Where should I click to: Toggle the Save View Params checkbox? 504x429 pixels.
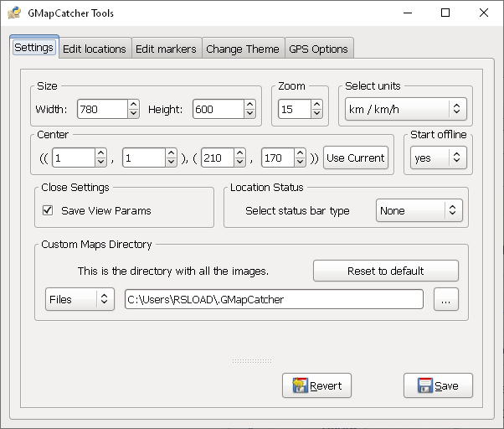(48, 210)
